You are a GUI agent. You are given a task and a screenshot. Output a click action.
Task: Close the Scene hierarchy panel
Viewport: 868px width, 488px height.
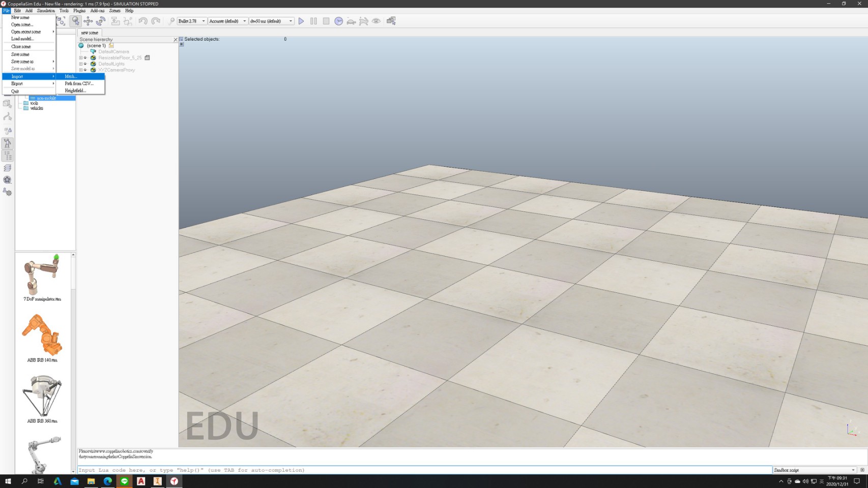[176, 39]
